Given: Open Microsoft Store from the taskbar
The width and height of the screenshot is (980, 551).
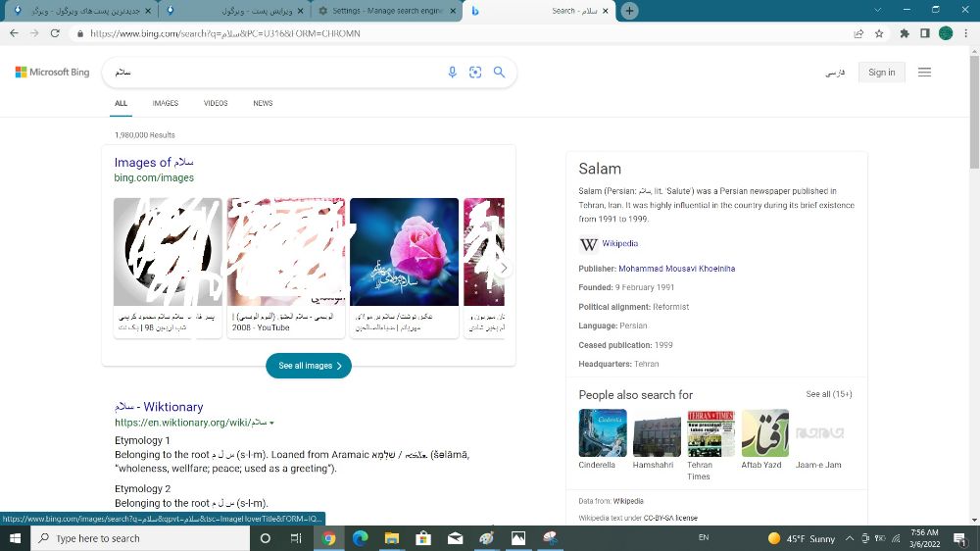Looking at the screenshot, I should tap(423, 538).
